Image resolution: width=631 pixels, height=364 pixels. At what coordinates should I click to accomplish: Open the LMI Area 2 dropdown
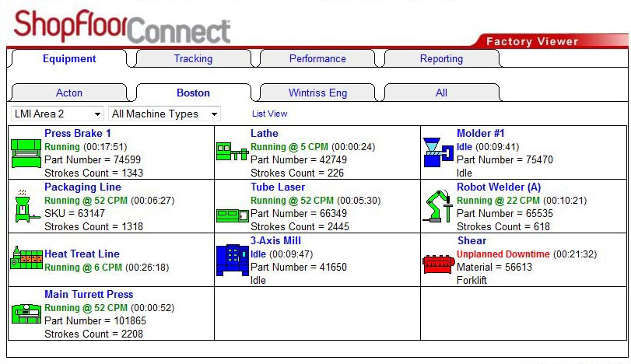point(58,114)
